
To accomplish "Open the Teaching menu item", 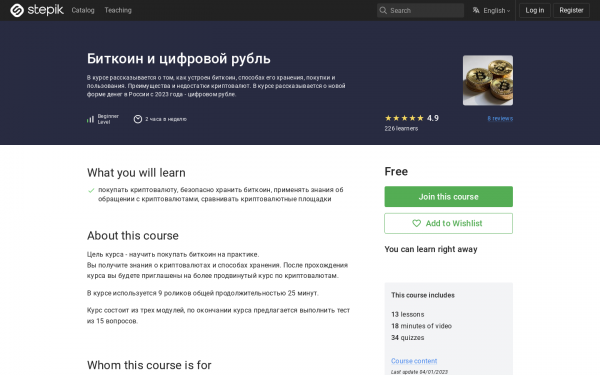I will point(118,10).
